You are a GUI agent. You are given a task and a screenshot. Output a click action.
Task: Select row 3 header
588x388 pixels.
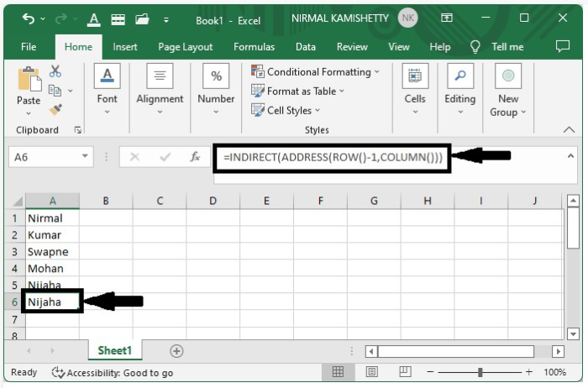[14, 252]
